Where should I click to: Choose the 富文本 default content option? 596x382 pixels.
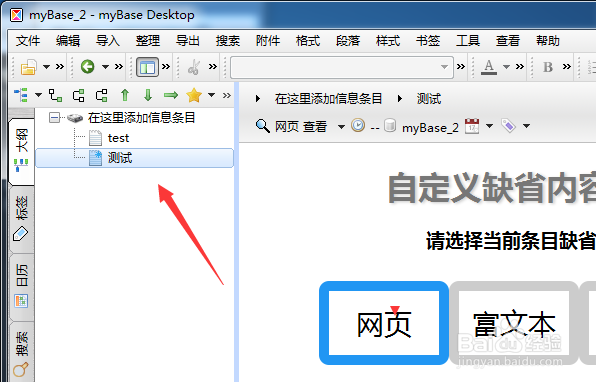click(514, 323)
